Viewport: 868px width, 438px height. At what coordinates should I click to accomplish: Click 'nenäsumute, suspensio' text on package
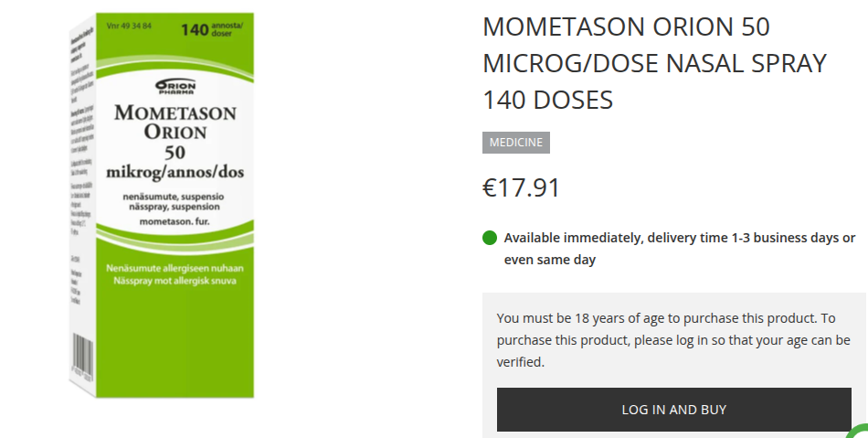[x=175, y=196]
